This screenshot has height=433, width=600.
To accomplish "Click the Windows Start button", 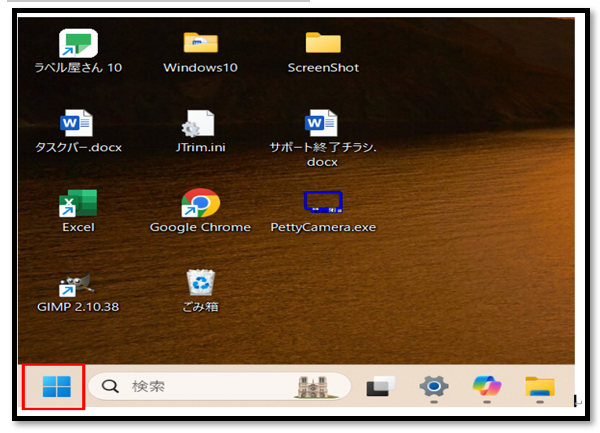I will pos(57,386).
